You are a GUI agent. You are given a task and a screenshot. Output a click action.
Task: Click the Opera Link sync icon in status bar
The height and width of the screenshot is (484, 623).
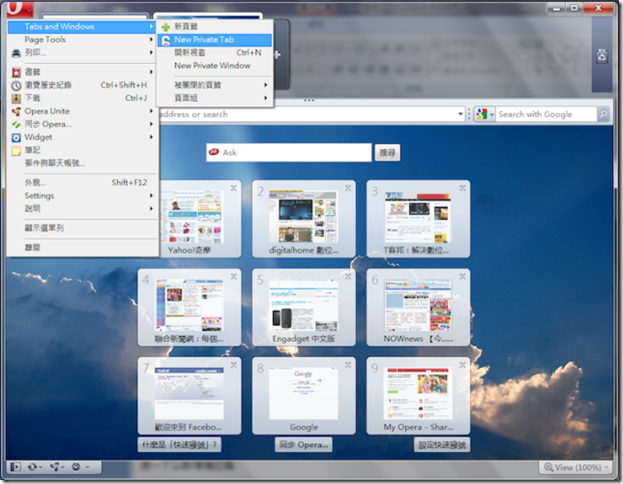click(x=33, y=467)
